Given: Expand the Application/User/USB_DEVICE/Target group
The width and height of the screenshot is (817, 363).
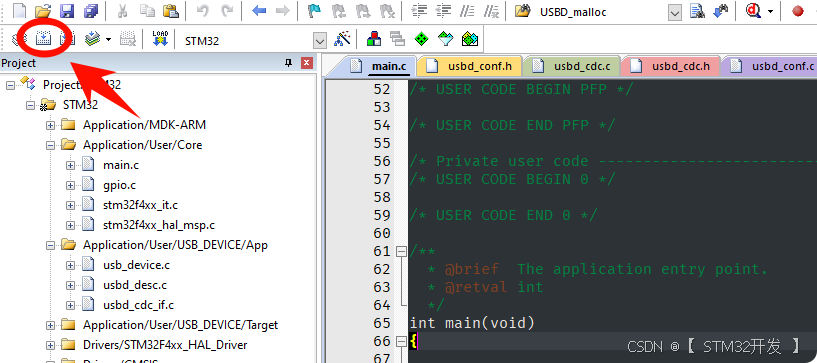Looking at the screenshot, I should pos(50,325).
